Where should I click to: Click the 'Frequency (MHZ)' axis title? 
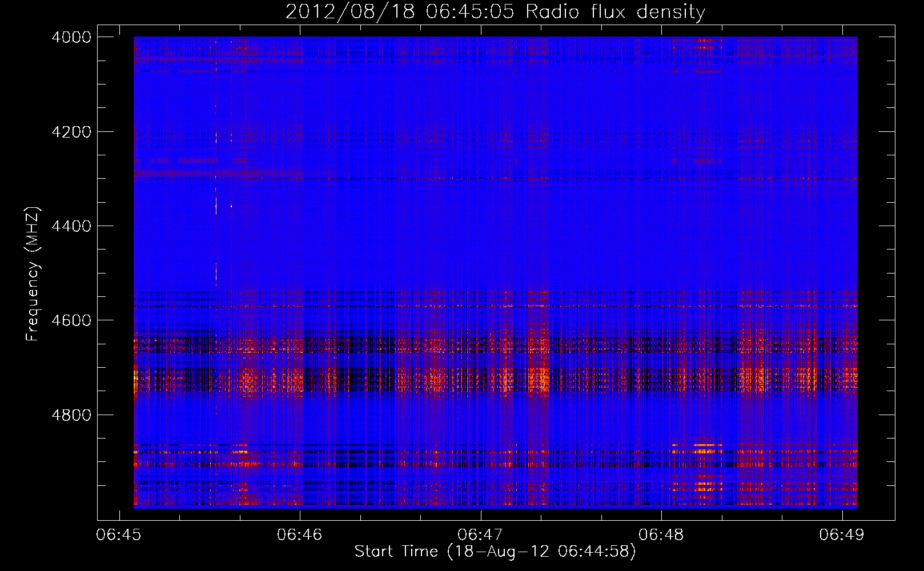click(33, 274)
